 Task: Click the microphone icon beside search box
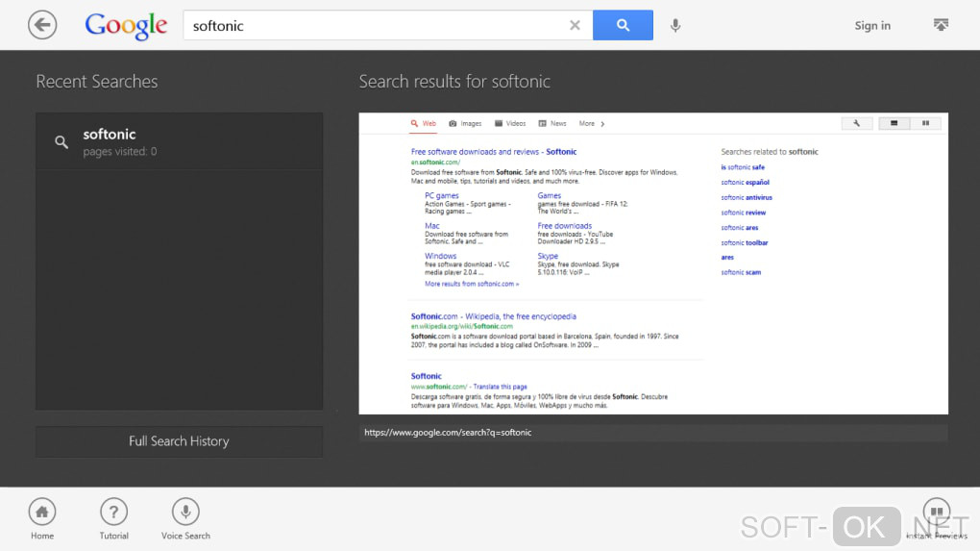click(675, 26)
